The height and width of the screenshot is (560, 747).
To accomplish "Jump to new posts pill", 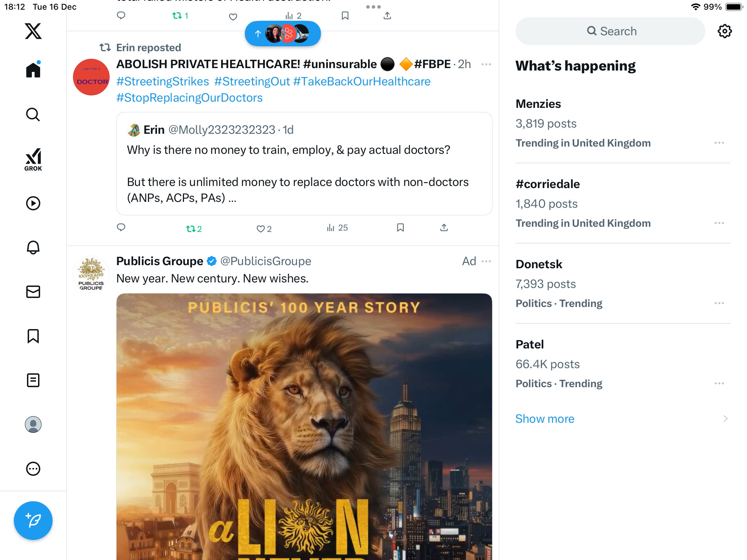I will [283, 34].
